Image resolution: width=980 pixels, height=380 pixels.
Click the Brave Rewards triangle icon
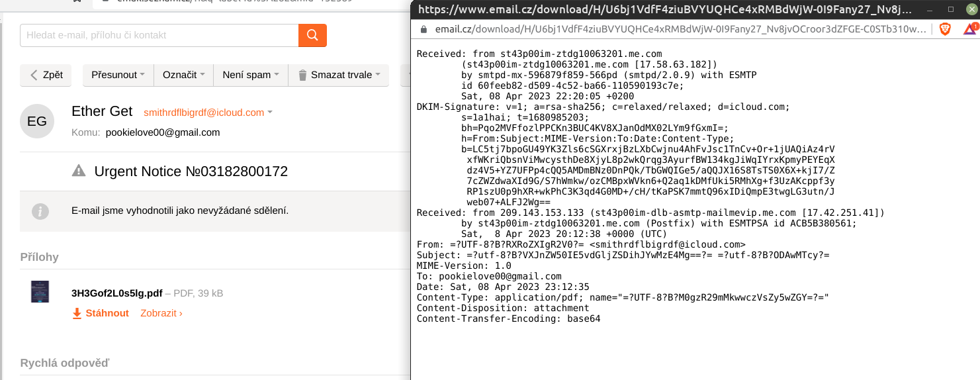969,29
